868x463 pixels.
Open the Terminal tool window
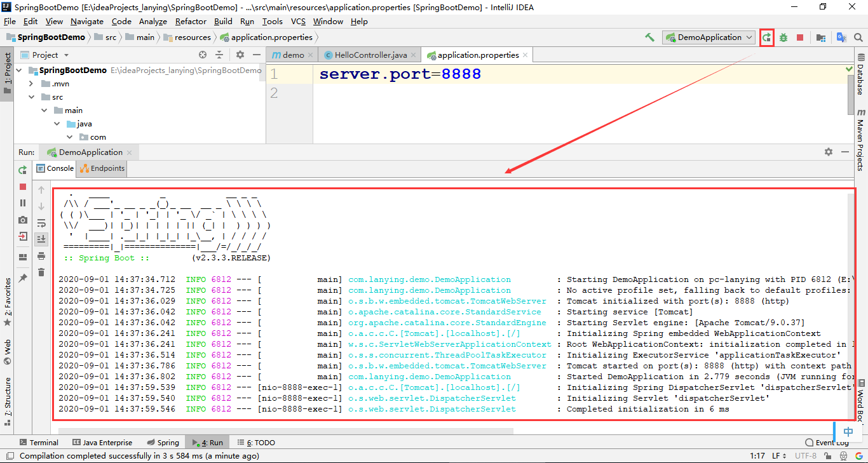[38, 443]
